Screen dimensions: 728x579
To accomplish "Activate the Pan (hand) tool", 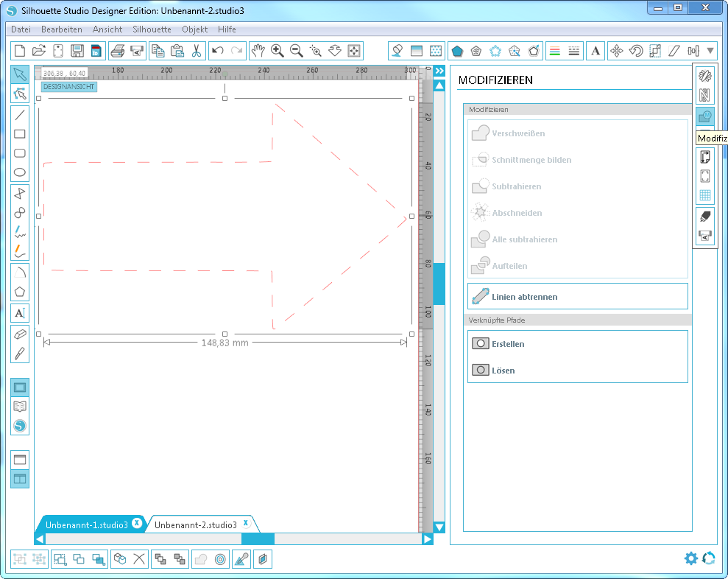I will tap(258, 50).
